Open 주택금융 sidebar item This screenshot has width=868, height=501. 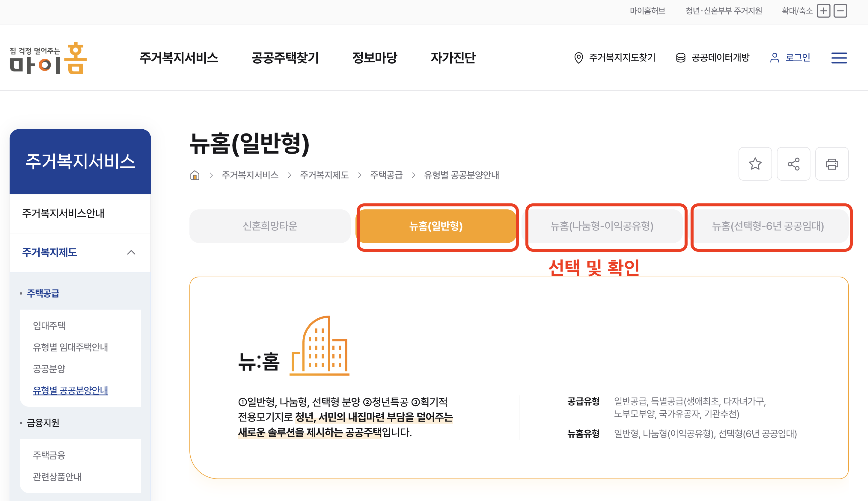(x=49, y=455)
